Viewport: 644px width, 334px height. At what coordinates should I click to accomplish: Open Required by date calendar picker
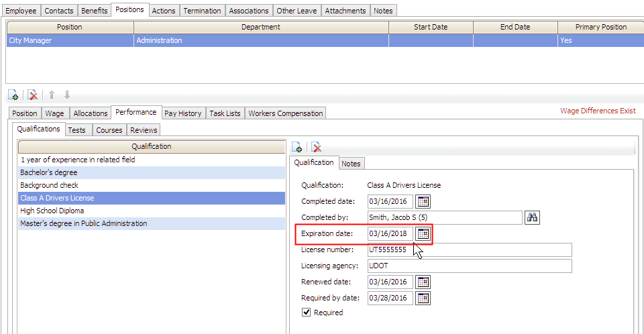pos(423,298)
